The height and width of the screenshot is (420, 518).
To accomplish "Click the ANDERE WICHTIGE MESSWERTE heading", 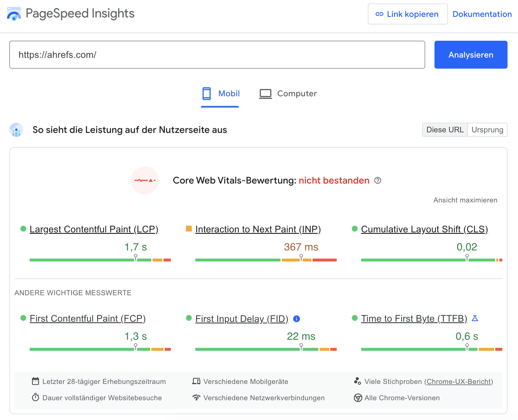I will coord(73,293).
